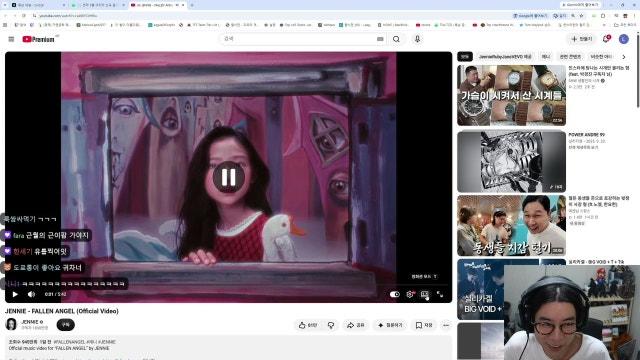Image resolution: width=640 pixels, height=360 pixels.
Task: Open the more actions three-dot menu
Action: click(x=446, y=325)
